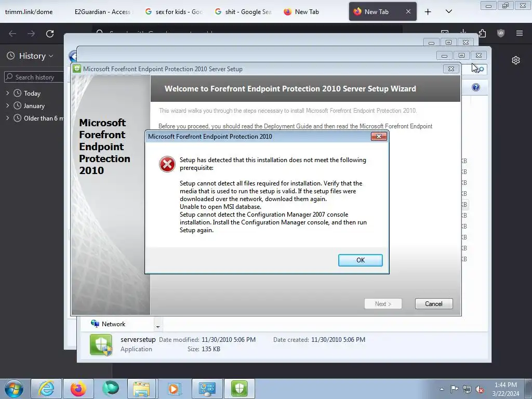The image size is (532, 399).
Task: Click the Action Center flag tray icon
Action: coord(454,389)
